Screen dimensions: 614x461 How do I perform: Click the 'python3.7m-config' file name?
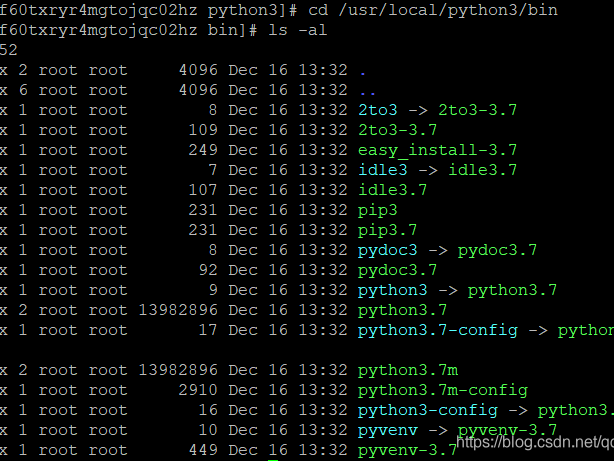[x=443, y=390]
